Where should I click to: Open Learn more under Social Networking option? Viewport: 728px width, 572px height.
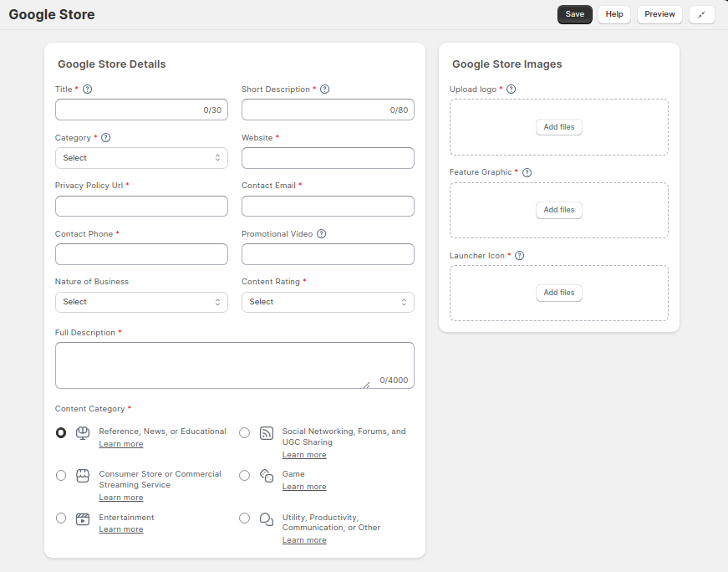(304, 454)
